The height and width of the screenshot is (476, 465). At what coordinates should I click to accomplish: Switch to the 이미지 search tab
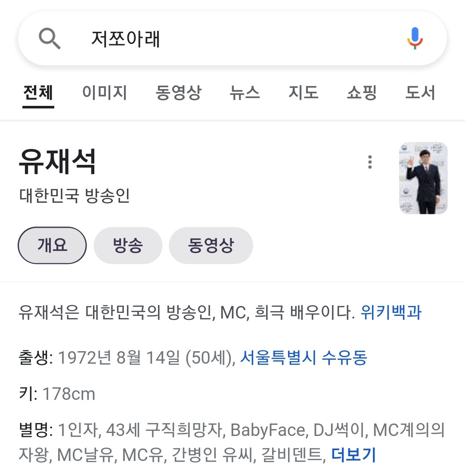105,93
